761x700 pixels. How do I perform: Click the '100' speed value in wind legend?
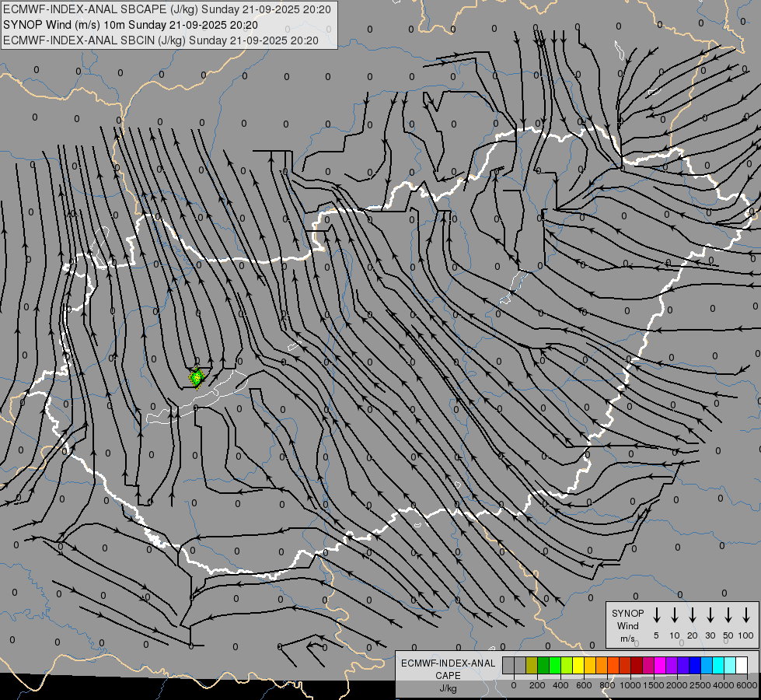(746, 635)
